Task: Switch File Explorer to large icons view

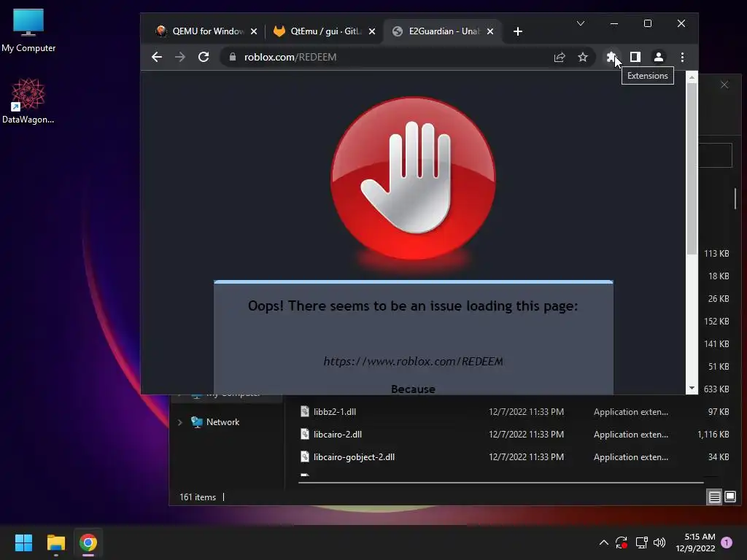Action: point(729,497)
